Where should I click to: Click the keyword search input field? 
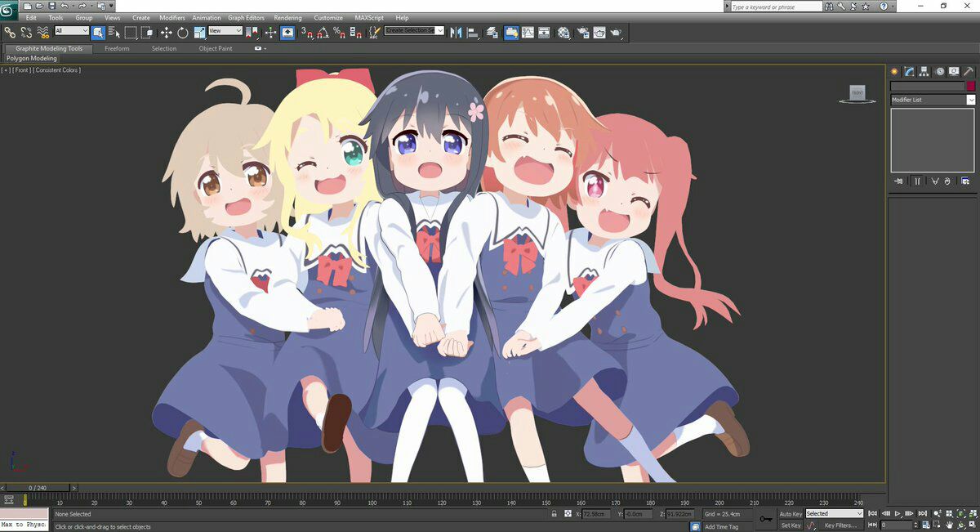click(776, 7)
